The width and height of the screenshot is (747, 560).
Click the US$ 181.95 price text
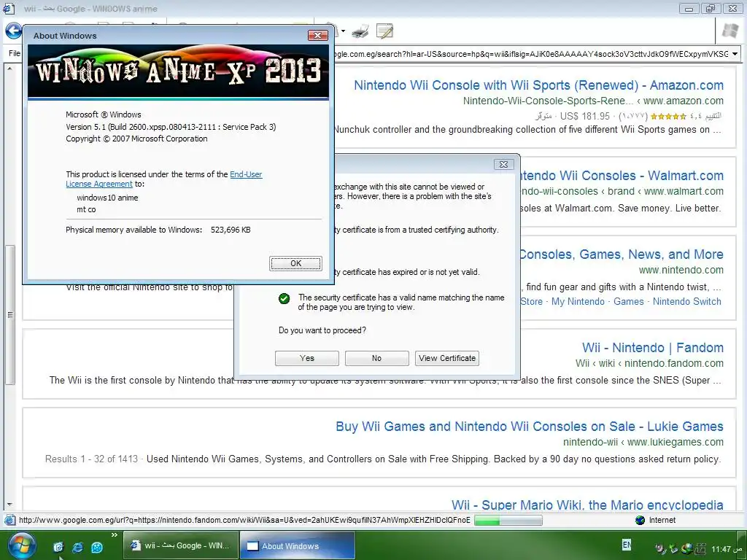[x=585, y=116]
